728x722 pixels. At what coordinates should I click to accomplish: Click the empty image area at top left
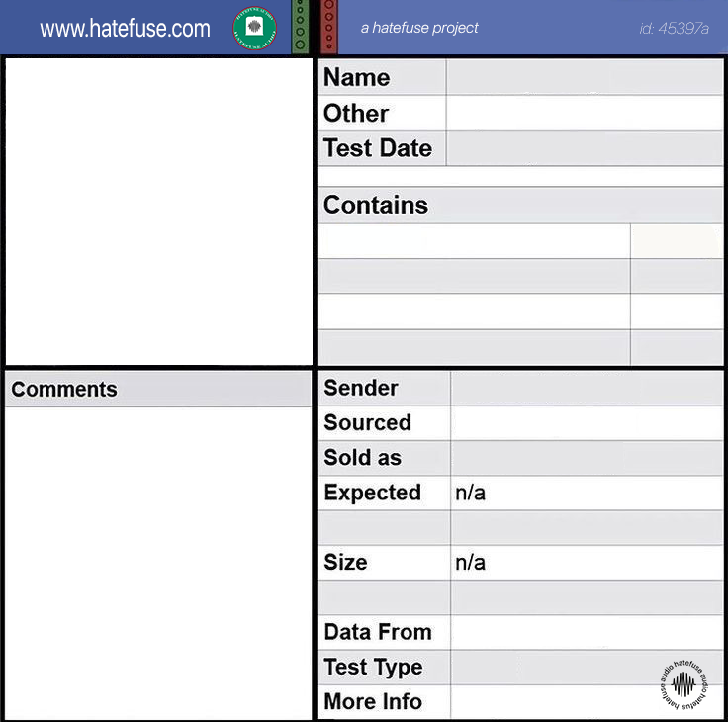158,211
